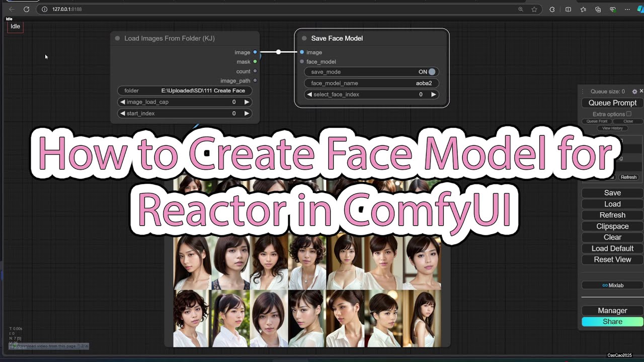Viewport: 644px width, 362px height.
Task: Click the Queue Front button
Action: click(597, 121)
